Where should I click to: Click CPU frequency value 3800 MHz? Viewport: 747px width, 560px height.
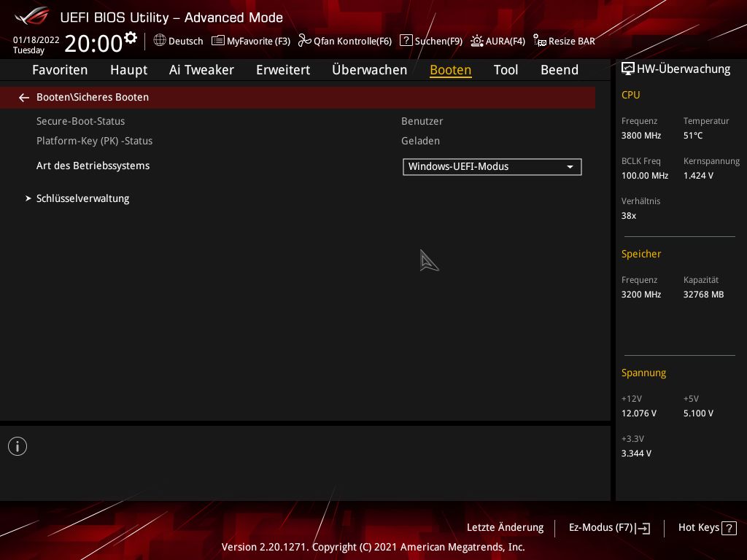[641, 136]
